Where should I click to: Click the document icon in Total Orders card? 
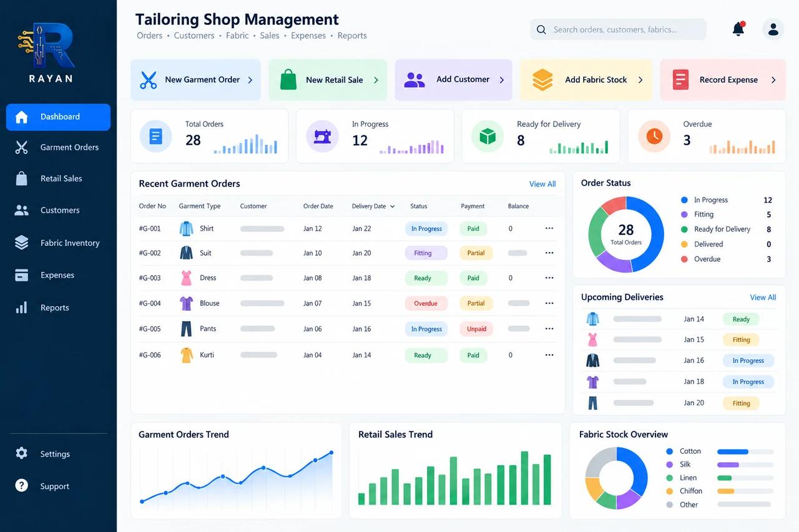tap(155, 137)
